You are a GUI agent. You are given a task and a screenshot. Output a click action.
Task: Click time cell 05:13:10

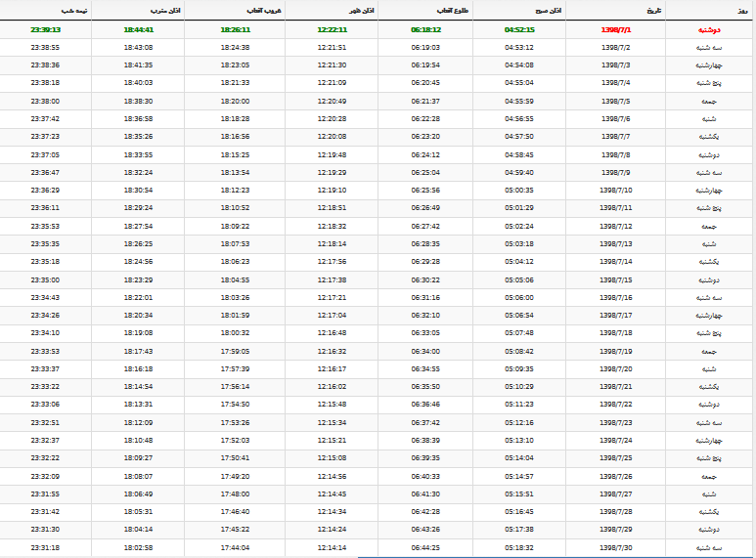click(x=519, y=441)
